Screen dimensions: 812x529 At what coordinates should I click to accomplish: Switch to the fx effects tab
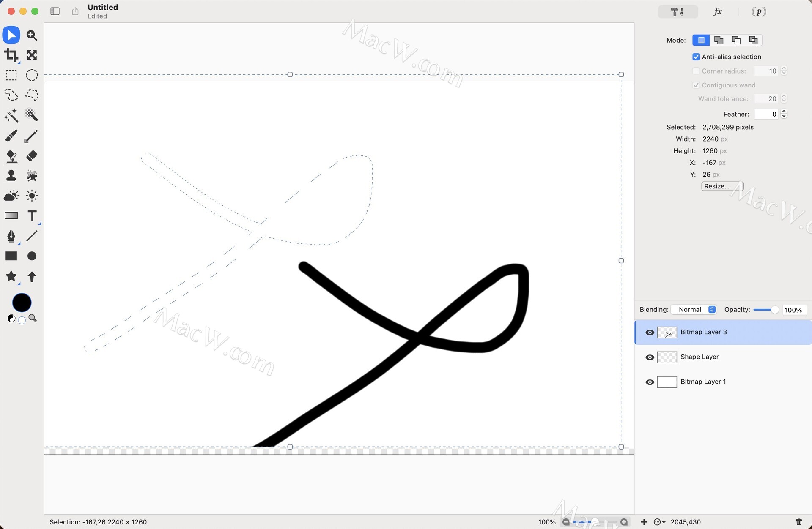pos(718,12)
